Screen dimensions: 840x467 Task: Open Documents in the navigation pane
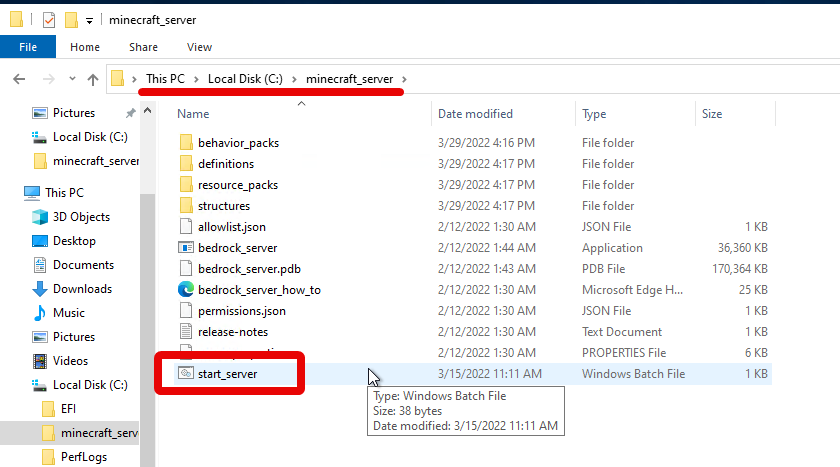83,265
